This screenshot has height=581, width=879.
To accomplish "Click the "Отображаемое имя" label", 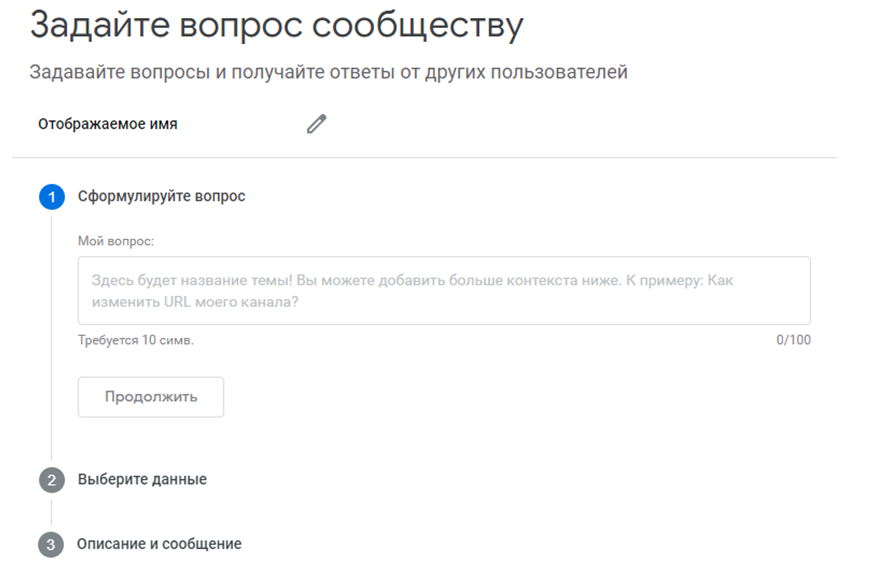I will [108, 125].
